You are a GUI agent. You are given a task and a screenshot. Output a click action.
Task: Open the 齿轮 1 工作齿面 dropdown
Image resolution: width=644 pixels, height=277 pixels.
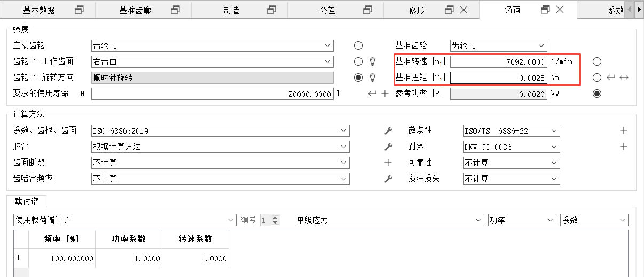click(328, 62)
